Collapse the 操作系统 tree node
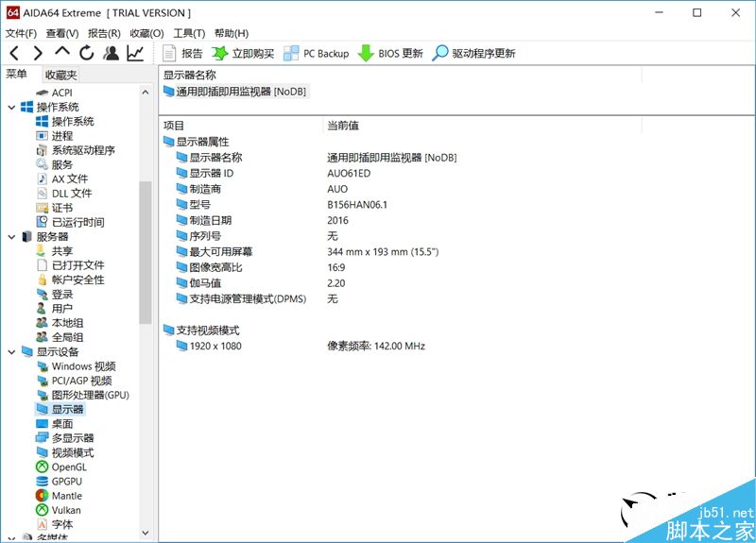 click(x=11, y=108)
